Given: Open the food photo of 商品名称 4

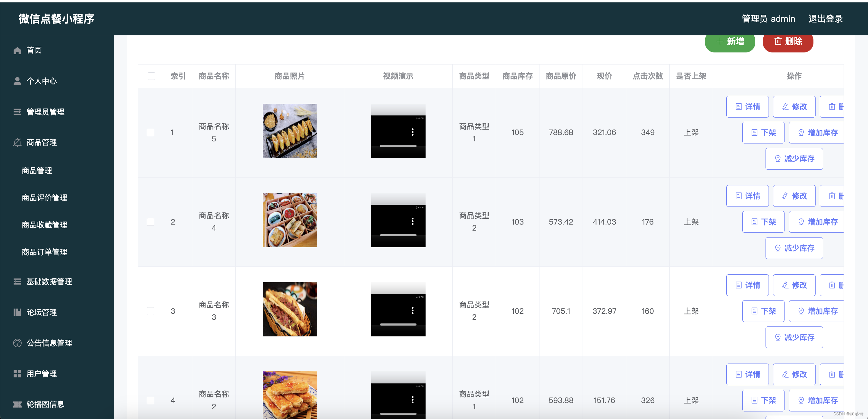Looking at the screenshot, I should point(290,220).
